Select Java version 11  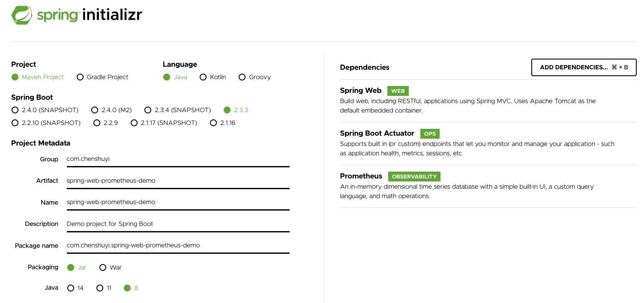tap(104, 288)
